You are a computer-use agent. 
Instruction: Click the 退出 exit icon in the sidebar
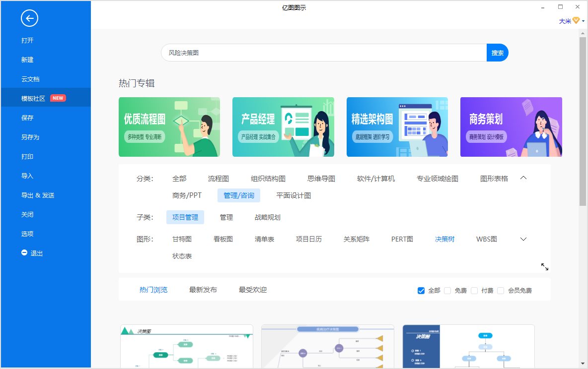pos(24,252)
